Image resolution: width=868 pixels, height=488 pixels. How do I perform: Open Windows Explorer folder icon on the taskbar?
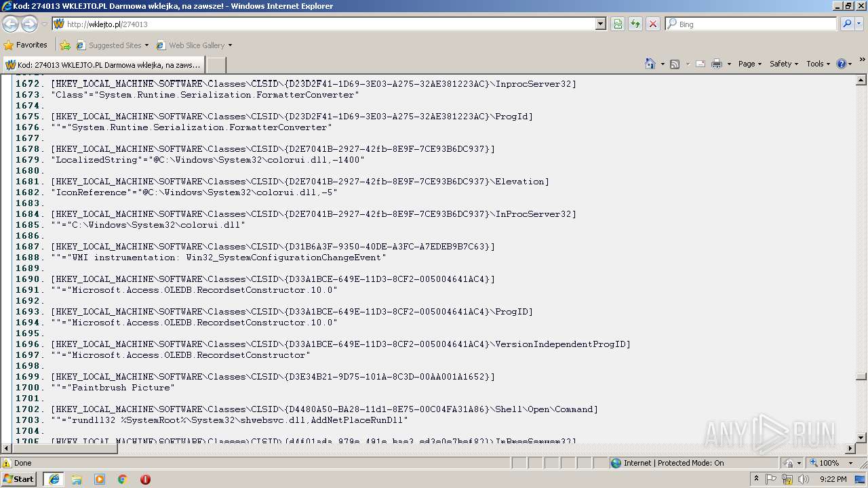click(77, 479)
